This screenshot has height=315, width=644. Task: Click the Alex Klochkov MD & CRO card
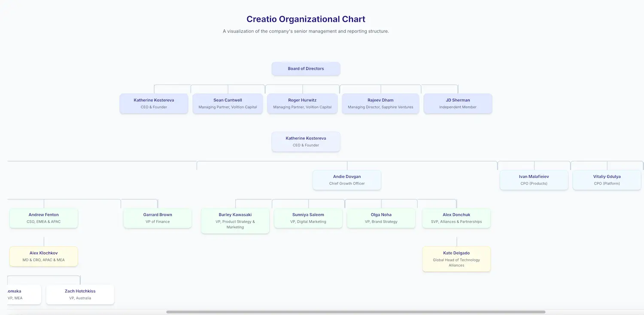43,256
